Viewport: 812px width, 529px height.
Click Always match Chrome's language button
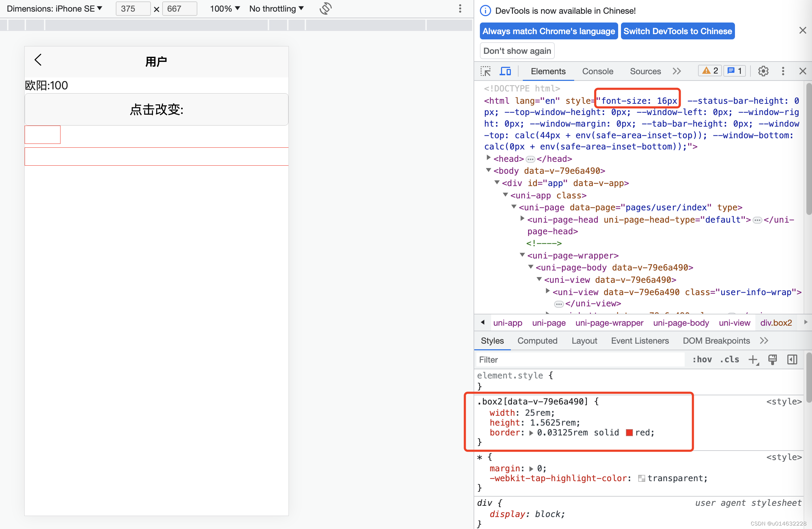coord(548,31)
